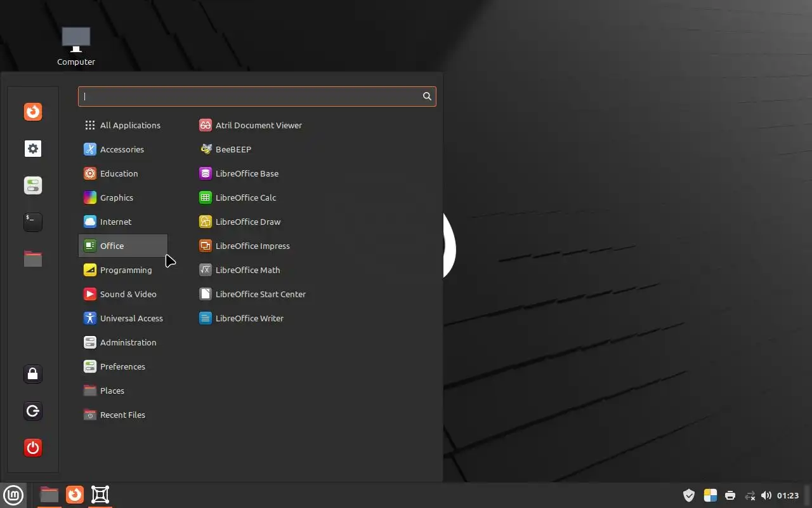
Task: Open System Settings gear in favorites sidebar
Action: pyautogui.click(x=33, y=149)
